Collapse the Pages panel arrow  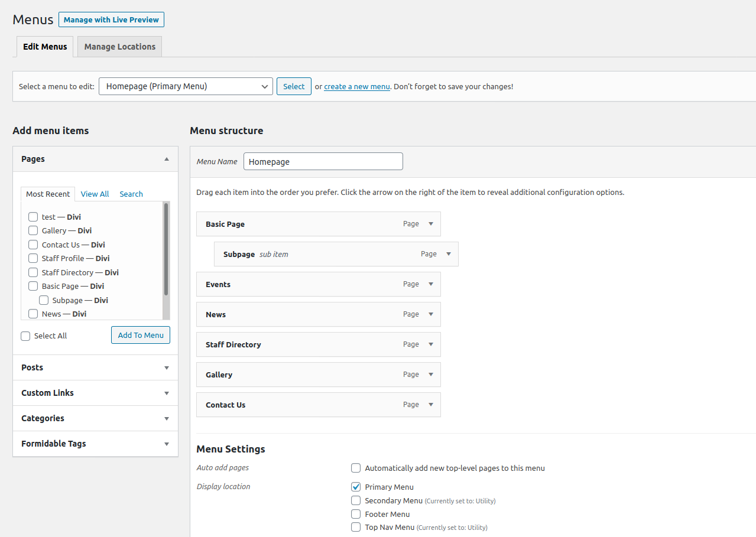tap(167, 159)
